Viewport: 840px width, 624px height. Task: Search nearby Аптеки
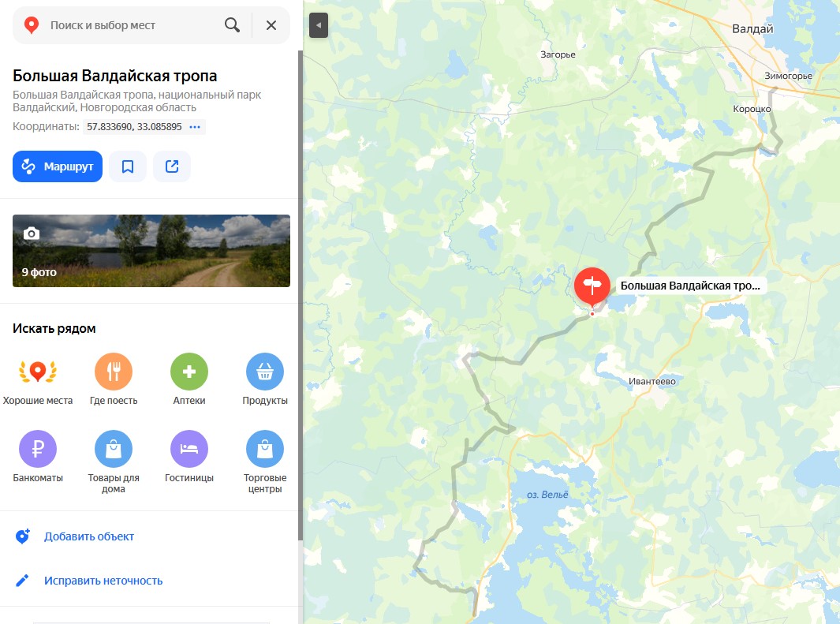(189, 379)
